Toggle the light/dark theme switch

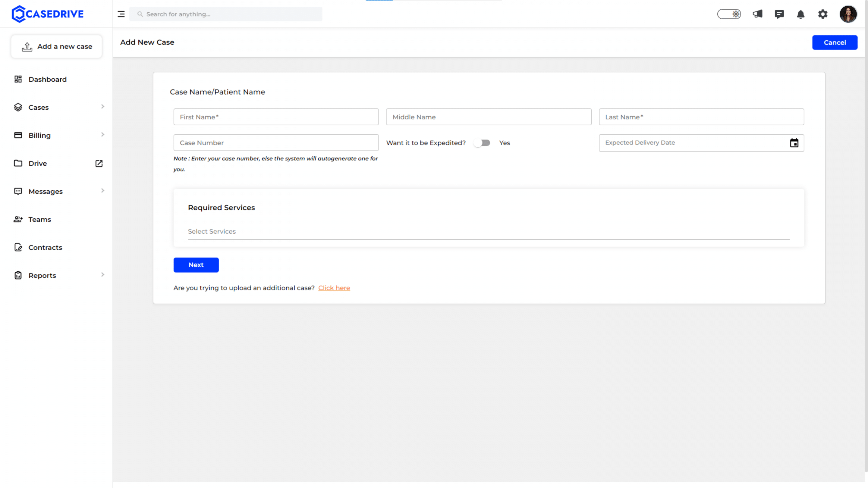click(x=729, y=14)
